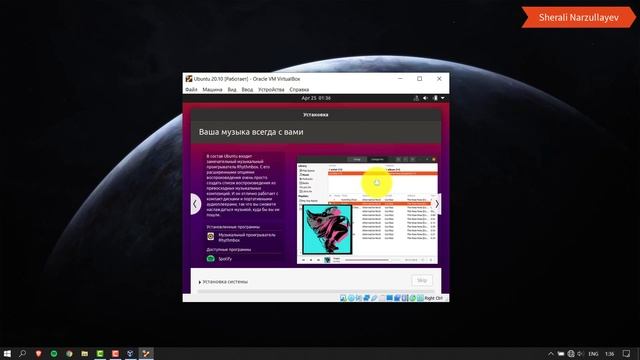Open Spotify from the Windows taskbar
640x360 pixels.
click(54, 353)
